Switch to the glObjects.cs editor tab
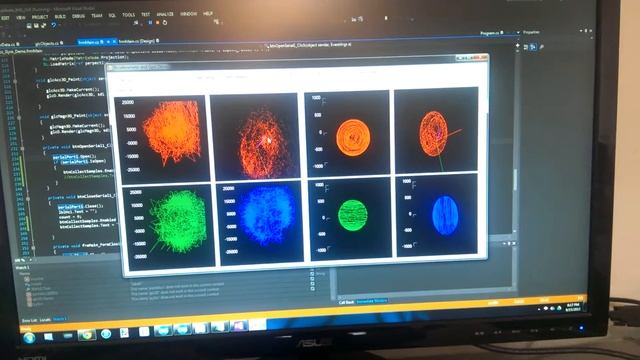This screenshot has width=640, height=360. click(x=48, y=43)
